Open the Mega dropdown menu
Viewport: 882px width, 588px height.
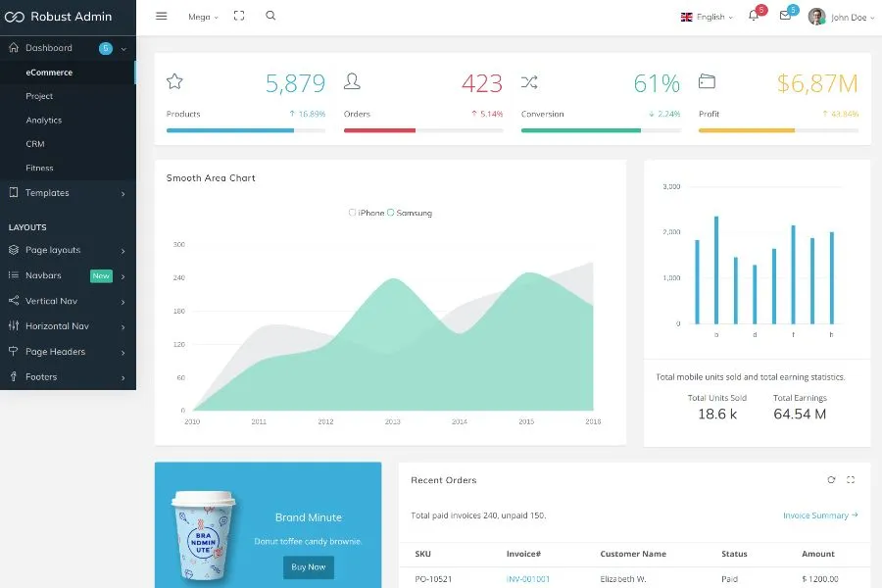pyautogui.click(x=203, y=17)
